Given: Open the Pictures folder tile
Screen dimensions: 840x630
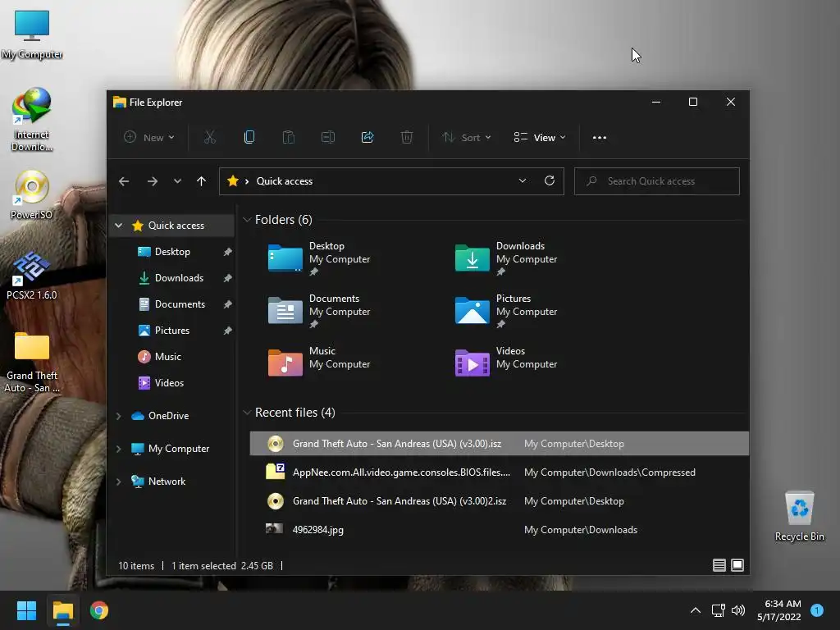Looking at the screenshot, I should pos(507,311).
